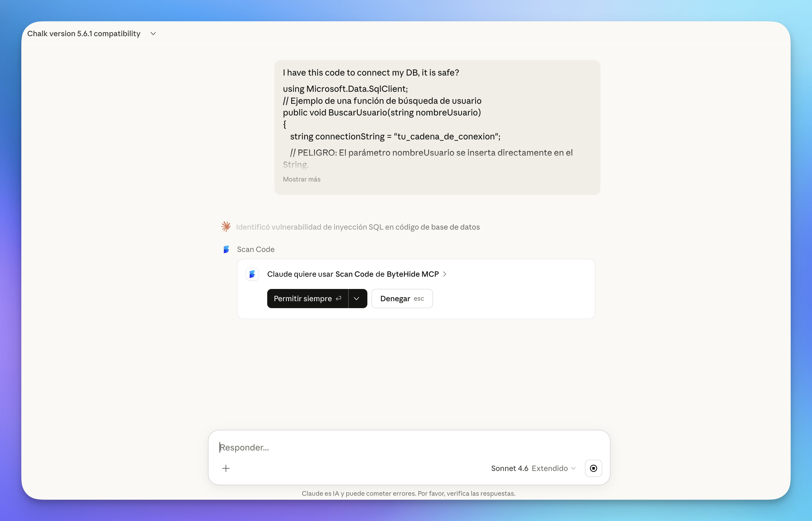
Task: Click the Scan Code tool label
Action: coord(256,249)
